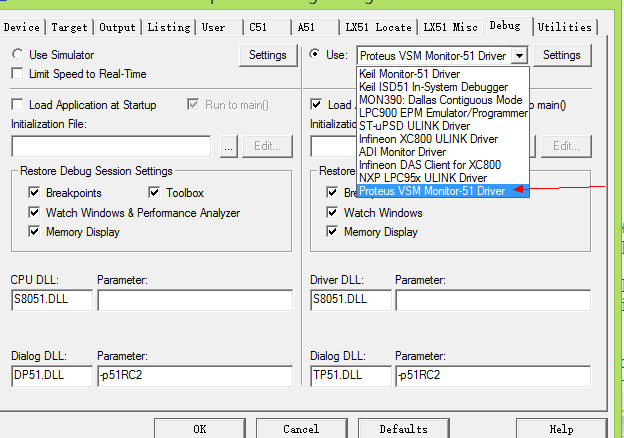Toggle the Toolbox checkbox
Viewport: 624px width, 438px height.
point(154,193)
